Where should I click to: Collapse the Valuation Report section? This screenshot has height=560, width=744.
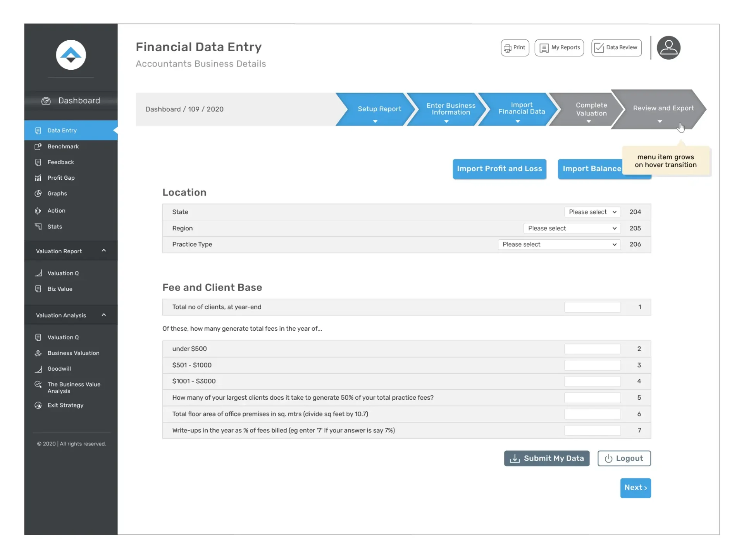tap(103, 251)
